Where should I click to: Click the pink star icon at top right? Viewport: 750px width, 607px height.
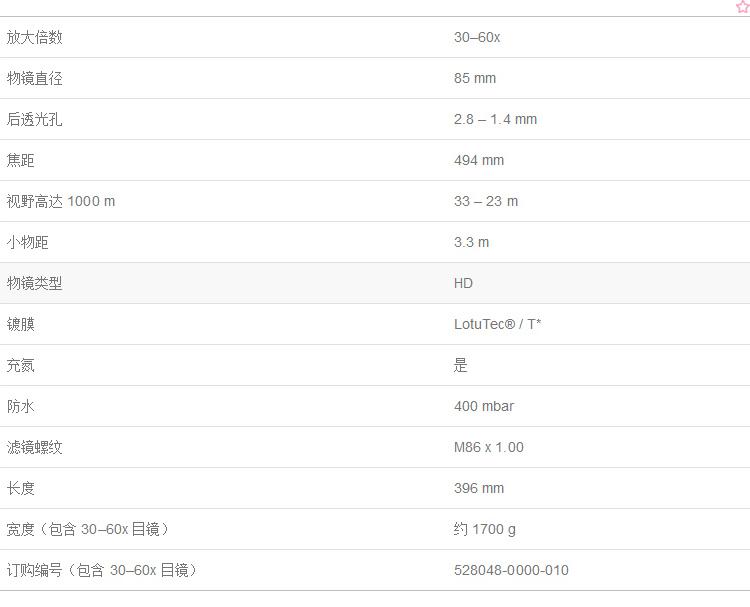(743, 7)
